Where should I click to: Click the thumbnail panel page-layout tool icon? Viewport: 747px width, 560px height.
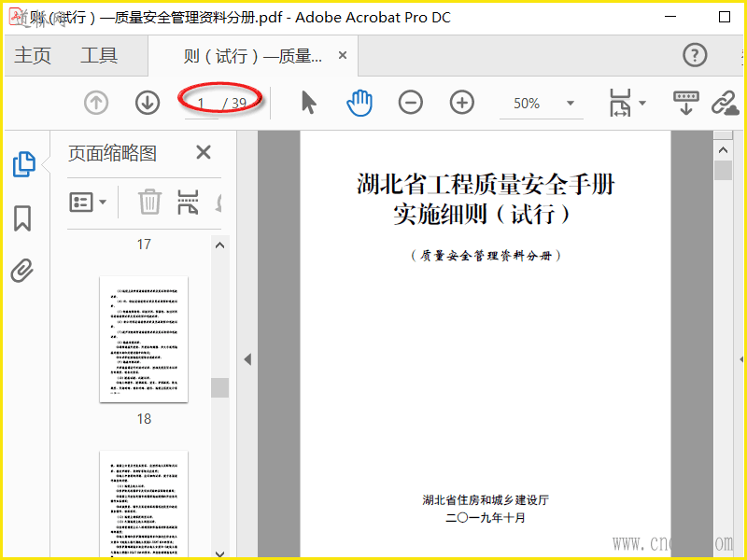click(x=188, y=202)
